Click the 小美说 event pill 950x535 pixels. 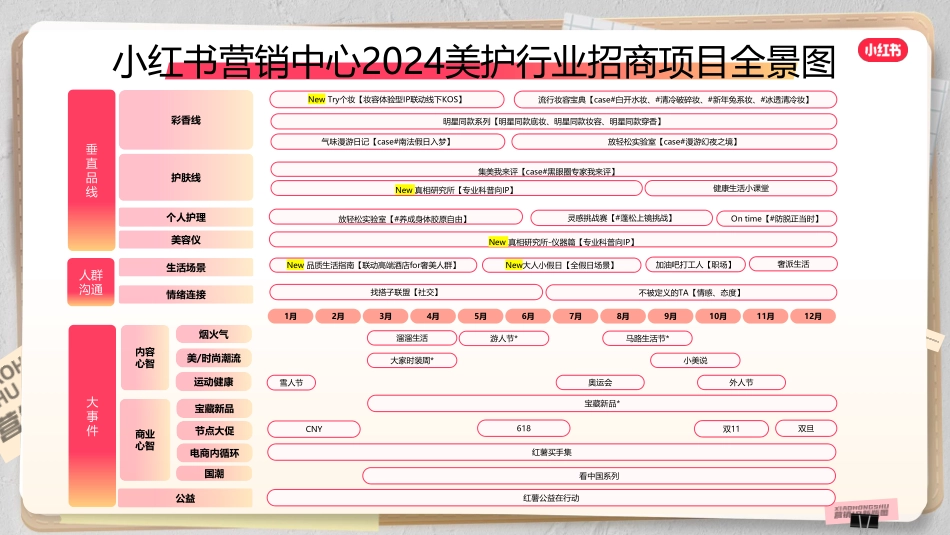click(695, 361)
